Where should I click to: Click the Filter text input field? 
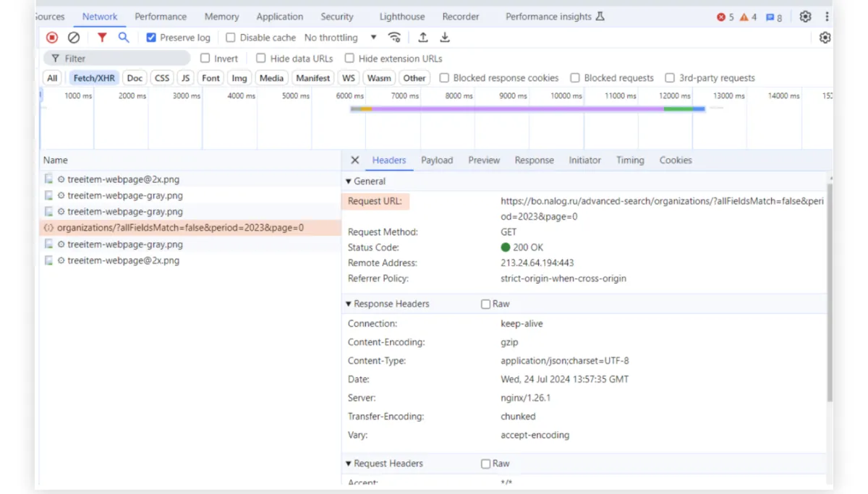click(123, 59)
